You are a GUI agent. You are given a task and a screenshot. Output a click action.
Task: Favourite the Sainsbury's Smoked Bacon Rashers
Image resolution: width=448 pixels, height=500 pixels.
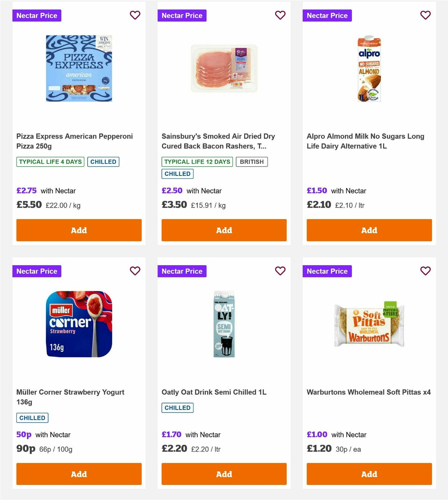[280, 15]
